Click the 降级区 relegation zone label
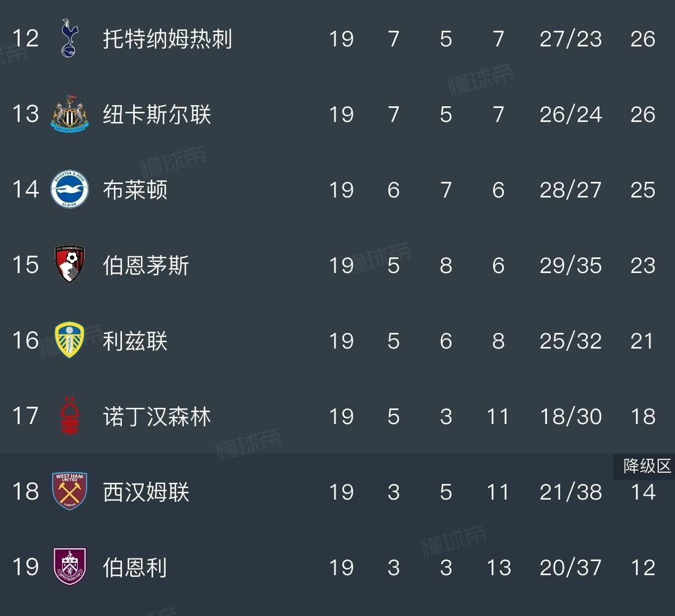The width and height of the screenshot is (675, 616). [x=647, y=465]
